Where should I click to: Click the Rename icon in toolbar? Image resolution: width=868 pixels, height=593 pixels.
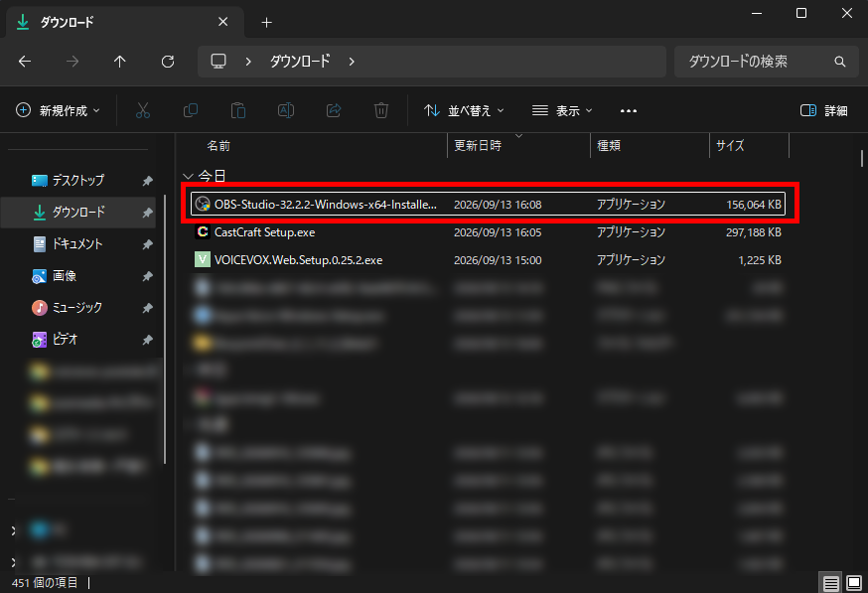(286, 110)
